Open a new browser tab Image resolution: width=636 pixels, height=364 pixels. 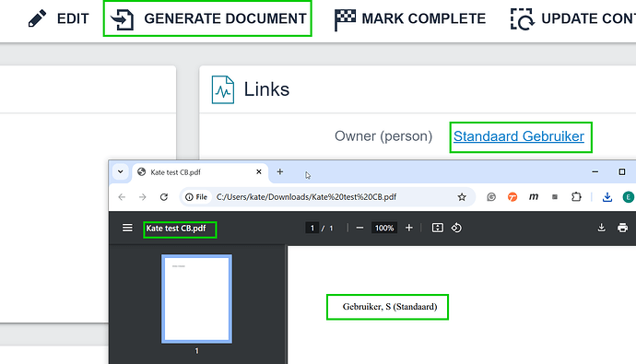[x=280, y=172]
